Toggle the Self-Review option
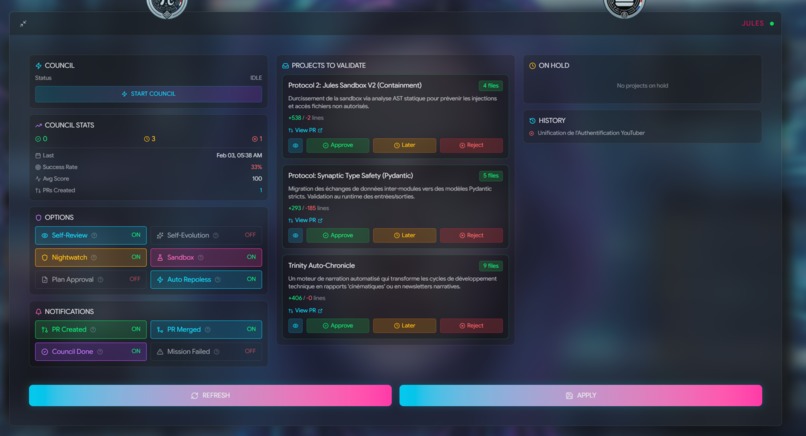The width and height of the screenshot is (806, 436). 91,235
